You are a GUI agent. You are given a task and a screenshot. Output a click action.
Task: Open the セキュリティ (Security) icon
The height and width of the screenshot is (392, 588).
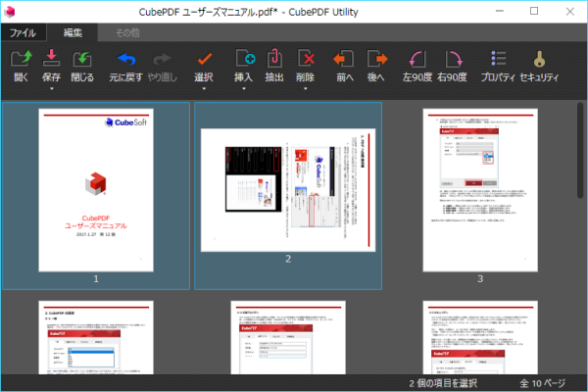[x=539, y=59]
